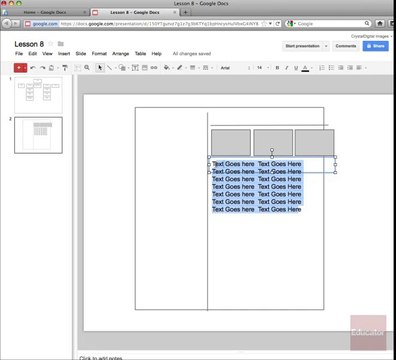Image resolution: width=396 pixels, height=360 pixels.
Task: Redo the last action
Action: tap(42, 68)
